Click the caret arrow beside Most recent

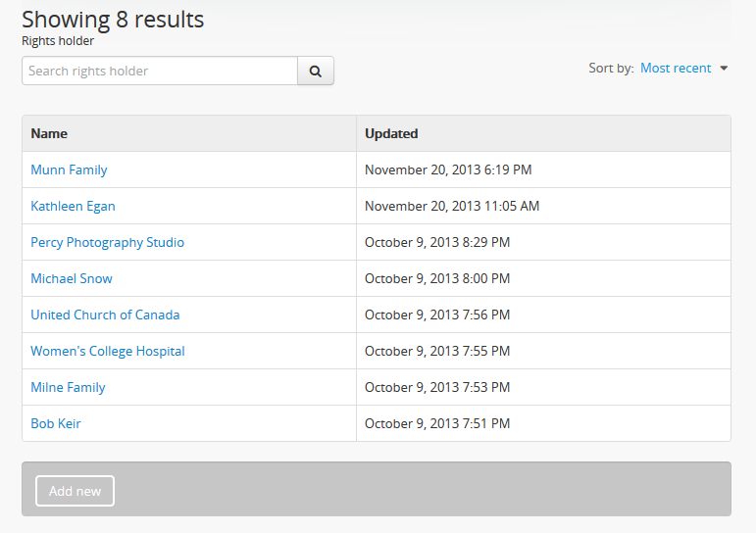(724, 69)
